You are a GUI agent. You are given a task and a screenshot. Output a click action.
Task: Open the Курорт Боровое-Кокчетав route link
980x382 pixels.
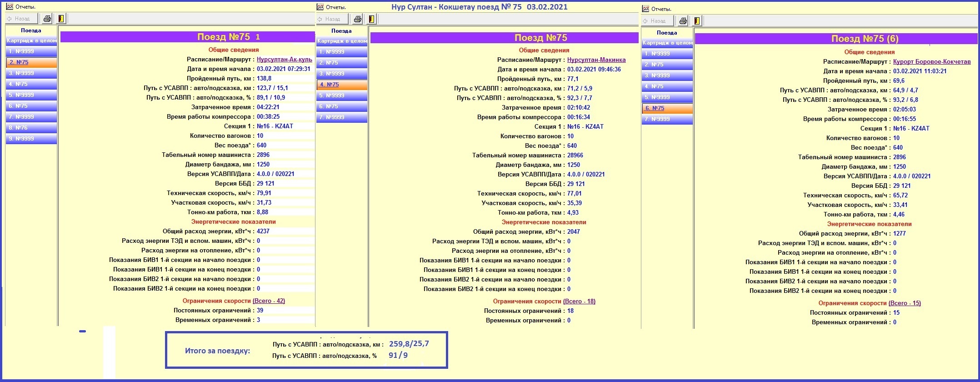[x=931, y=62]
